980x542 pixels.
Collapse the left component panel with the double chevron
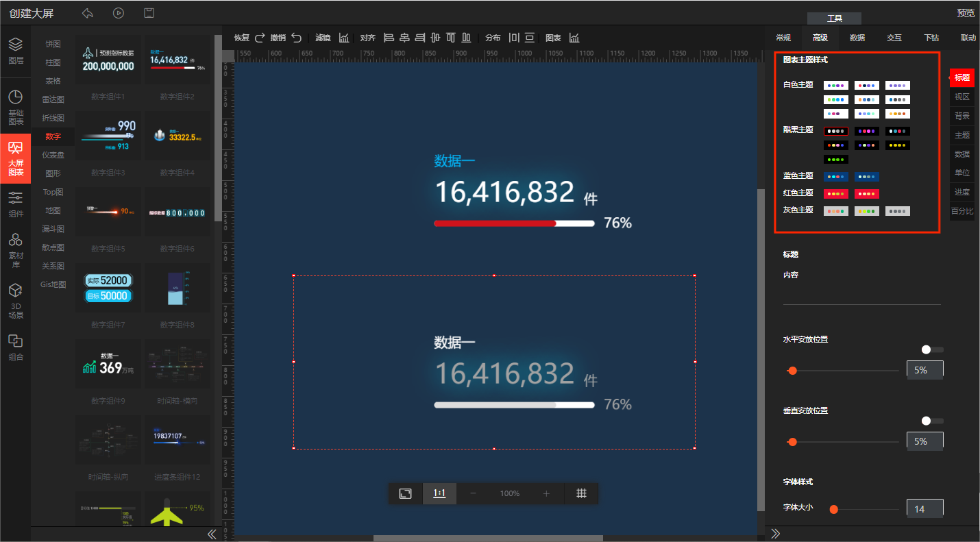pos(212,534)
